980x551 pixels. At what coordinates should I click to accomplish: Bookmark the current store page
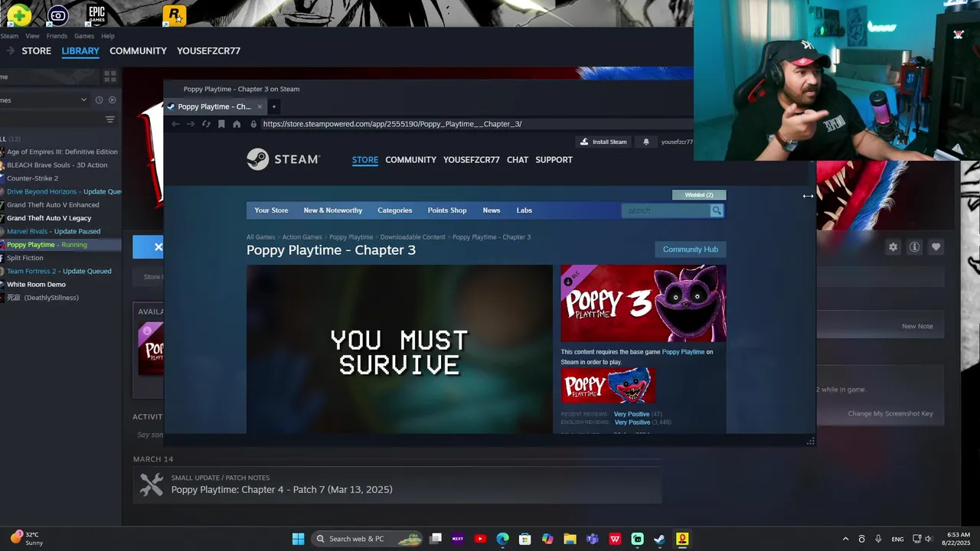[221, 124]
